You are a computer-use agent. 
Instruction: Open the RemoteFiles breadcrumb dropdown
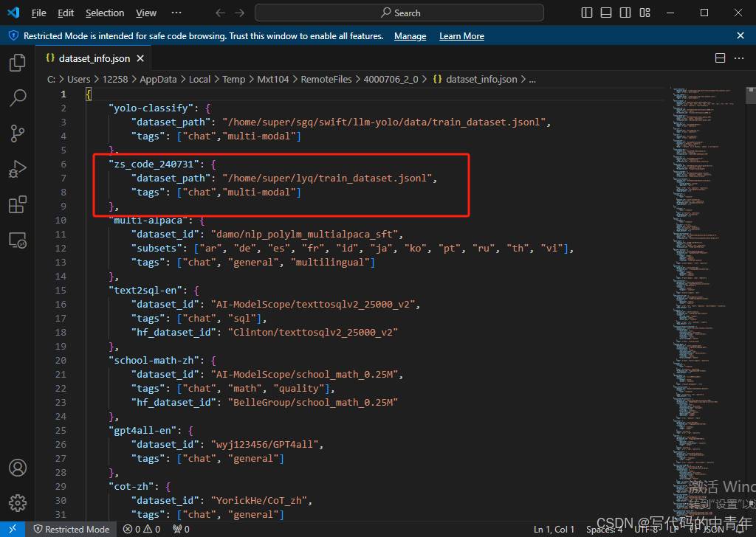(x=326, y=79)
